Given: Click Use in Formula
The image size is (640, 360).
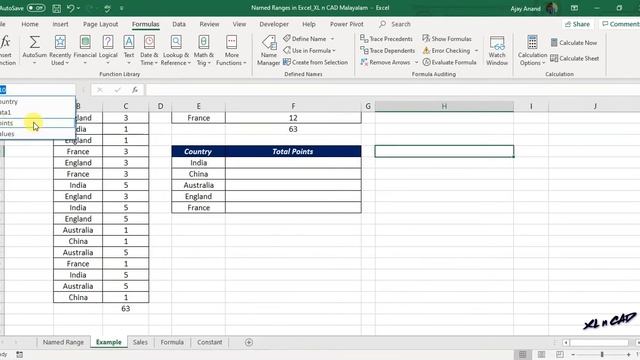Looking at the screenshot, I should click(309, 51).
